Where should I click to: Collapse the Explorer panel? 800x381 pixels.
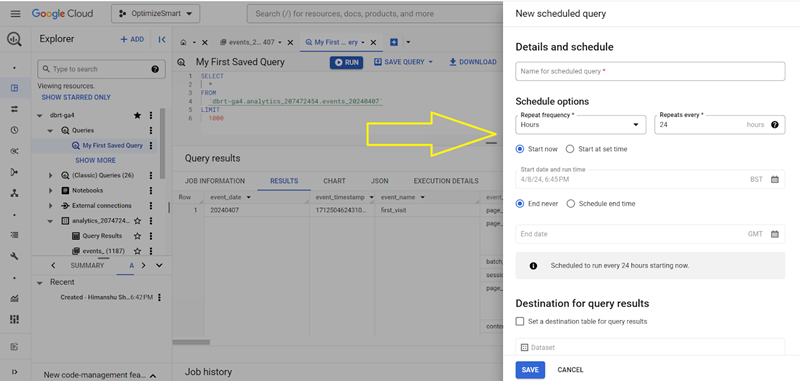click(162, 39)
